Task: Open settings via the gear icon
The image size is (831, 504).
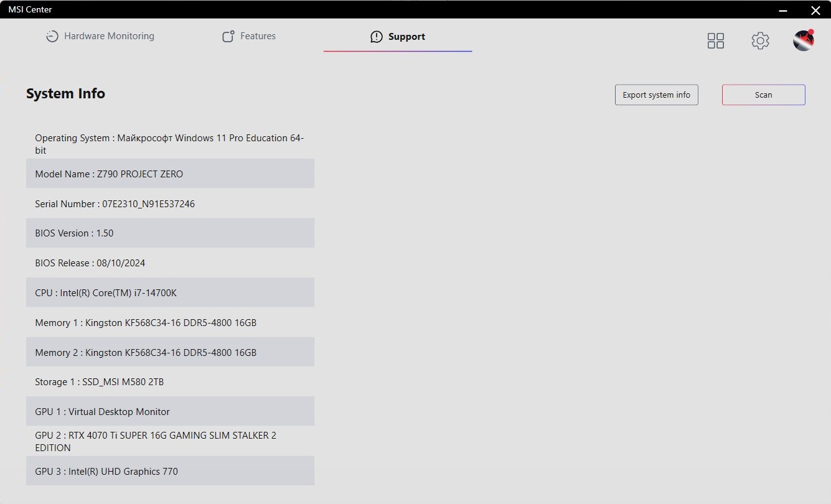Action: (x=760, y=41)
